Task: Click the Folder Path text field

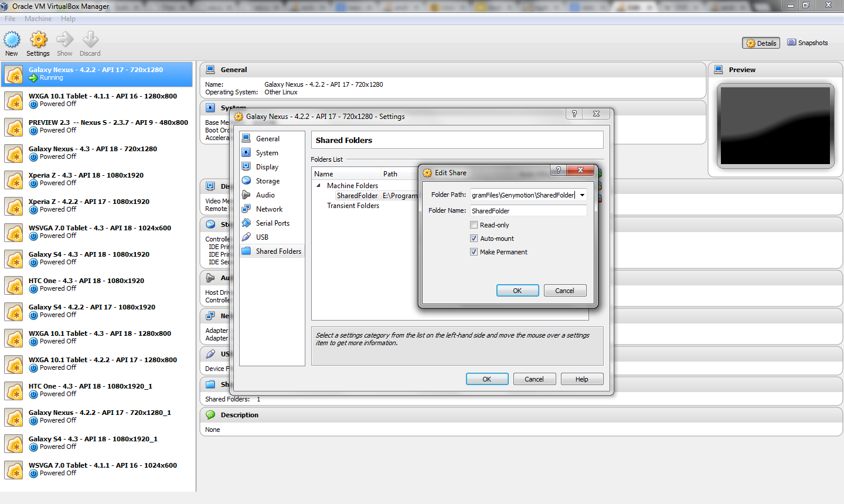Action: 523,195
